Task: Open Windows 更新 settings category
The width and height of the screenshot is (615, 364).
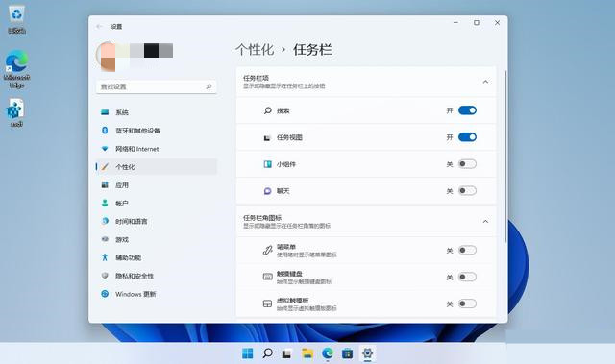Action: pyautogui.click(x=156, y=294)
